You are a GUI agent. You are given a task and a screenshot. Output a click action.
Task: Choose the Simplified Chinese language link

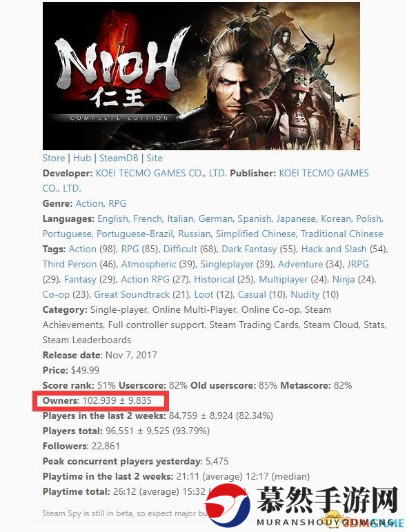coord(255,234)
